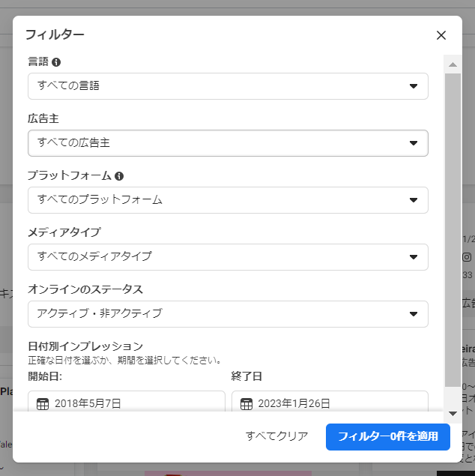Expand the すべてのメディアタイプ dropdown
The width and height of the screenshot is (475, 476).
pos(228,257)
